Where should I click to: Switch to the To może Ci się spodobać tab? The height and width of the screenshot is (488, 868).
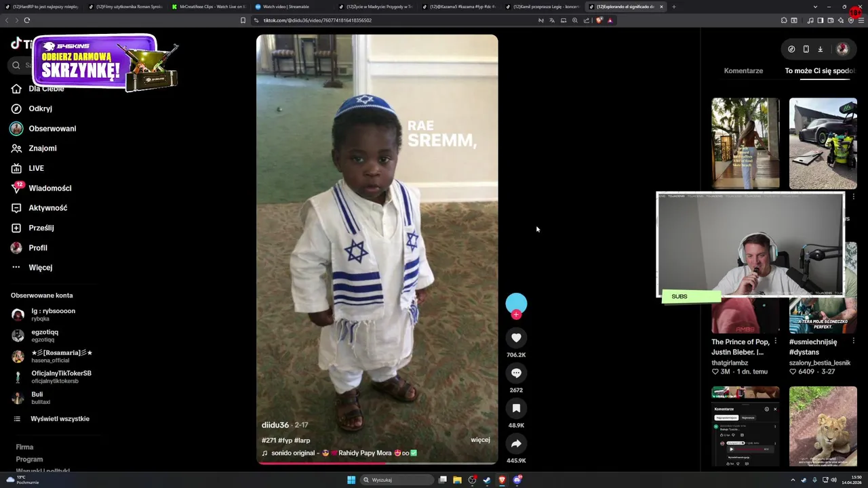point(819,70)
